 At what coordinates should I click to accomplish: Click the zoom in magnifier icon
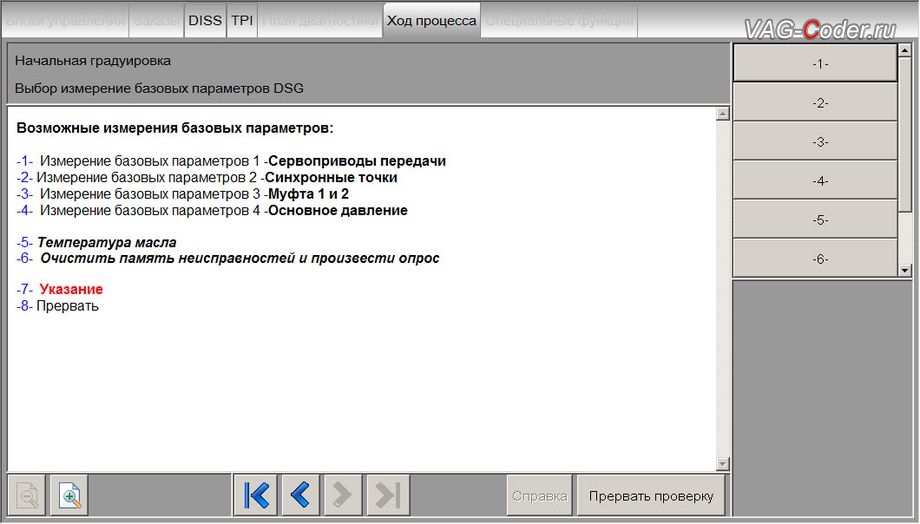click(70, 495)
